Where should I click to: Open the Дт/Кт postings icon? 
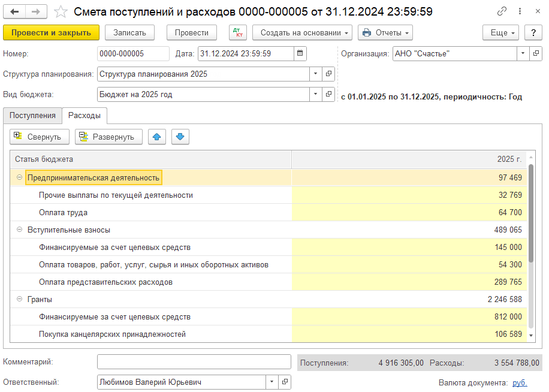[x=237, y=32]
